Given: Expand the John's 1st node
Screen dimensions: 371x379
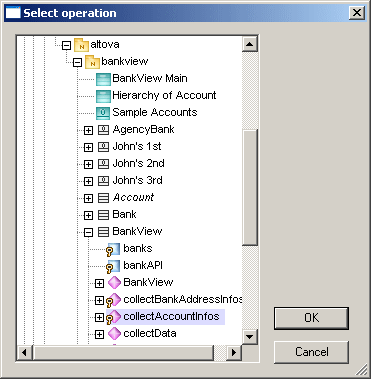Looking at the screenshot, I should (88, 147).
